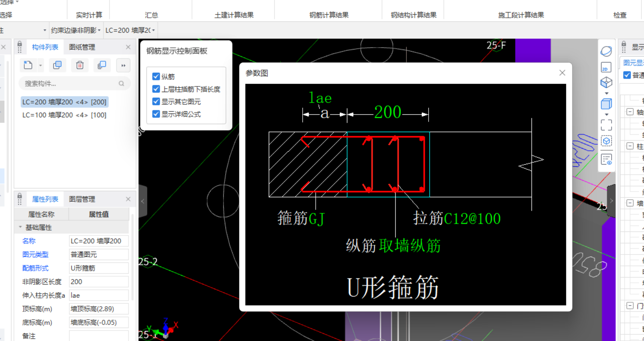644x341 pixels.
Task: Click the 伸入柱内长度a value lae
Action: [x=99, y=295]
